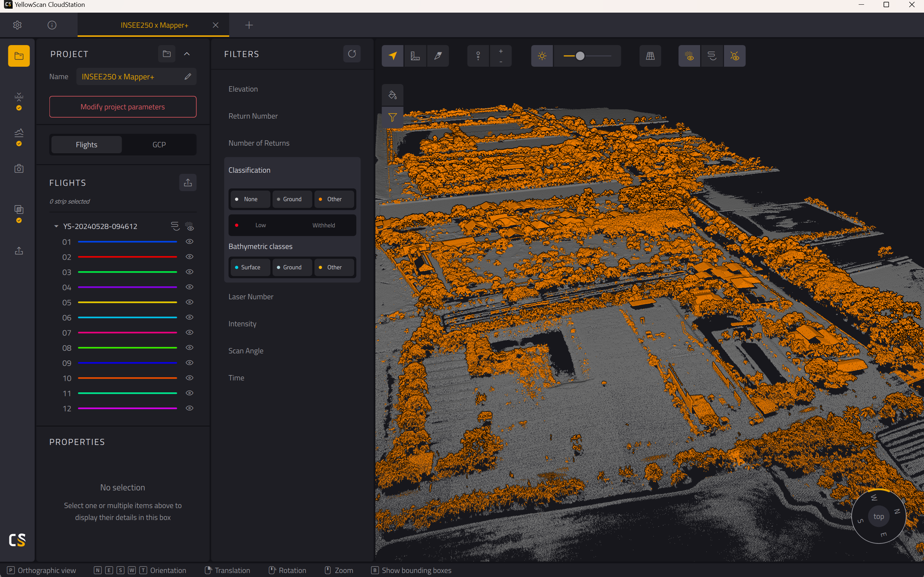Image resolution: width=924 pixels, height=577 pixels.
Task: Select the navigation arrow tool
Action: coord(392,56)
